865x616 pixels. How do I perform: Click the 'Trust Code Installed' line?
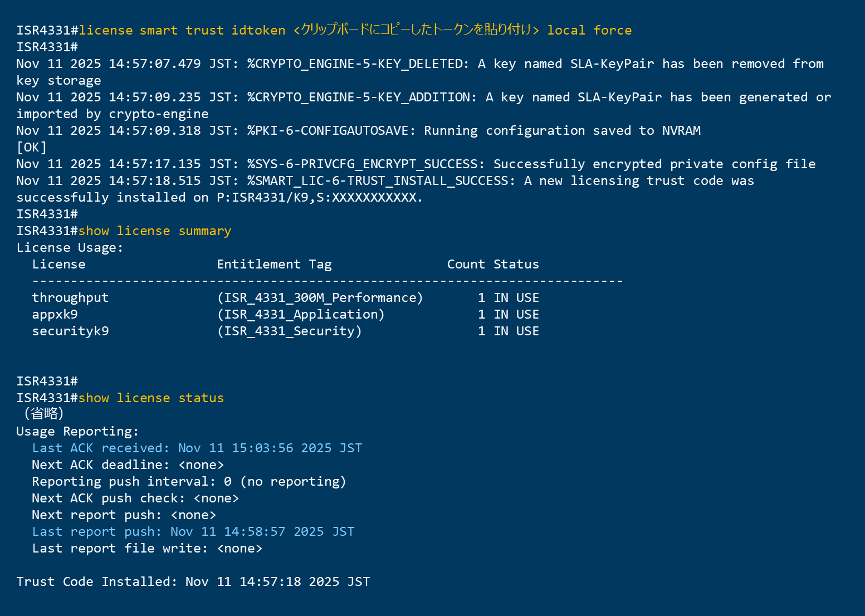tap(193, 582)
